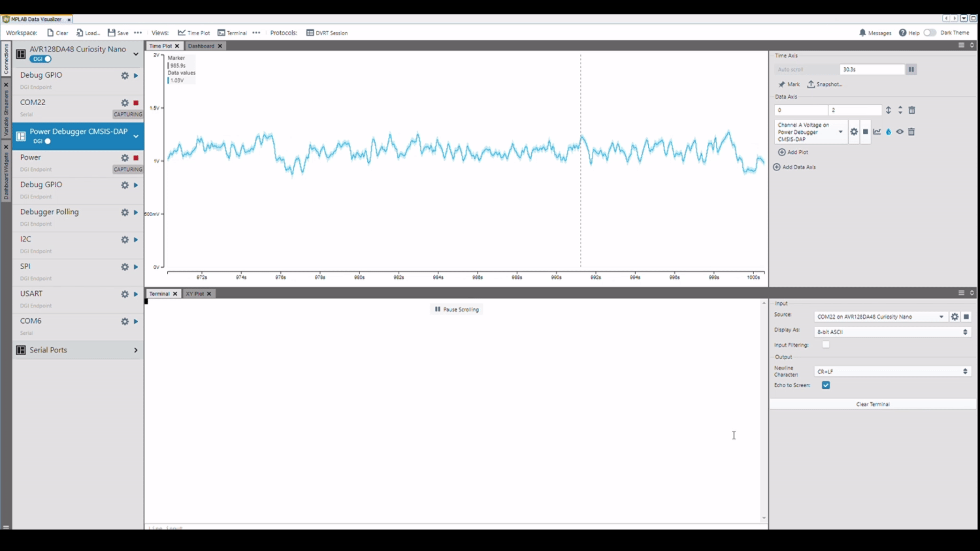Switch to the XY Plot tab
The height and width of the screenshot is (551, 980).
[x=195, y=294]
